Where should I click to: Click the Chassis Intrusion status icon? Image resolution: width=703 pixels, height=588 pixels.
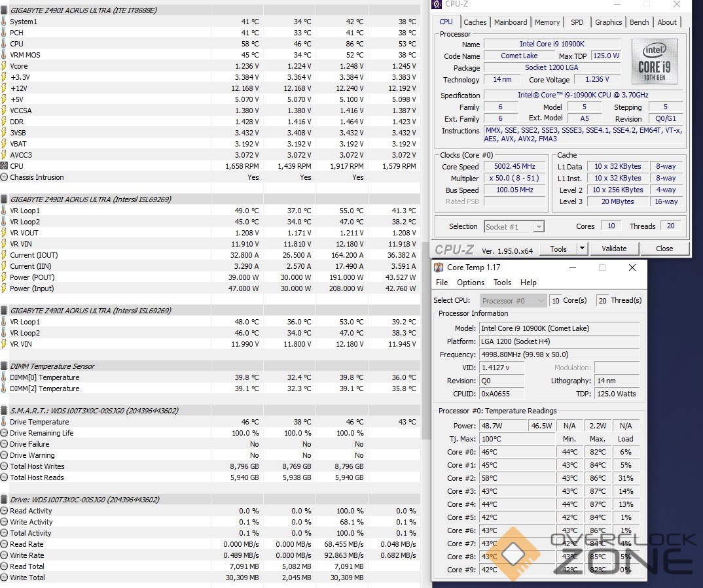4,177
